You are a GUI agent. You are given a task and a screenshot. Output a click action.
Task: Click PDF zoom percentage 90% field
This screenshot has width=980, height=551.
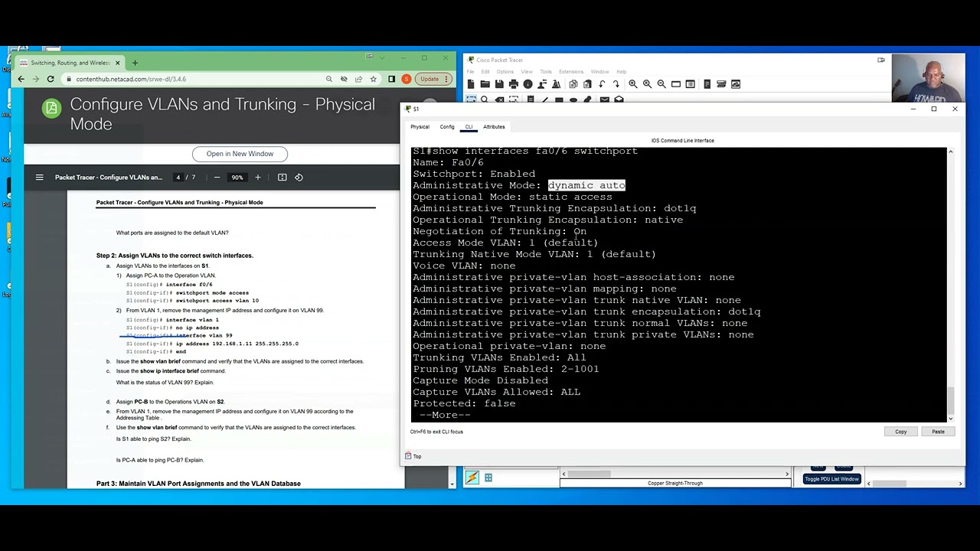pos(237,178)
